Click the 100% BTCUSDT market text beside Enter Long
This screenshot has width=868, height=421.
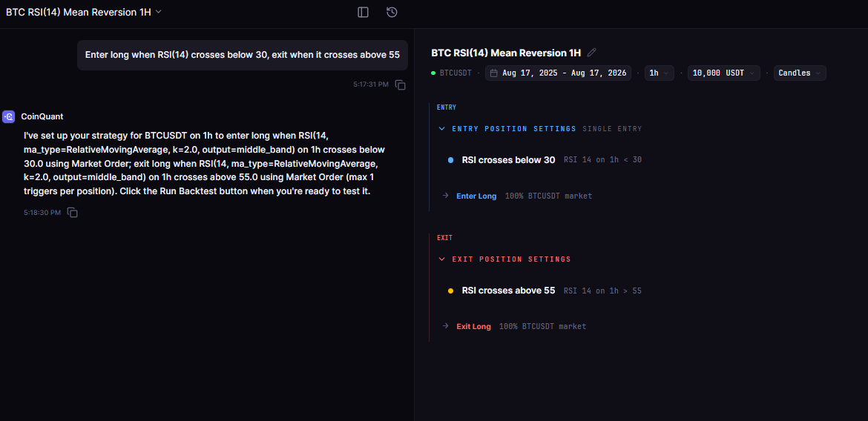tap(548, 196)
